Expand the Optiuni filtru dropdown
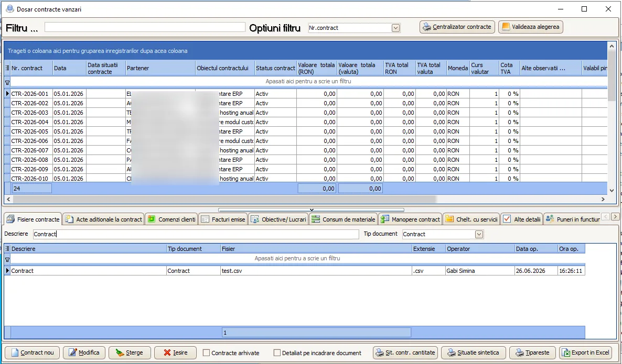The width and height of the screenshot is (622, 364). click(x=395, y=28)
